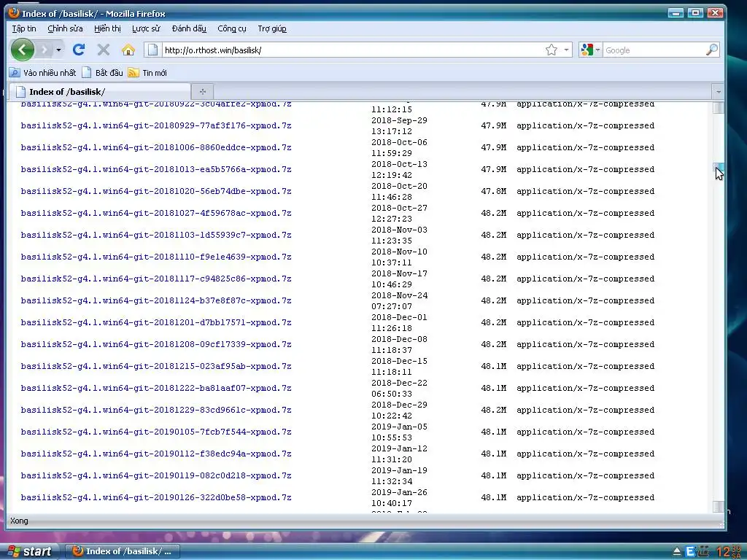The height and width of the screenshot is (560, 747).
Task: Reload the page with the refresh icon
Action: pos(79,50)
